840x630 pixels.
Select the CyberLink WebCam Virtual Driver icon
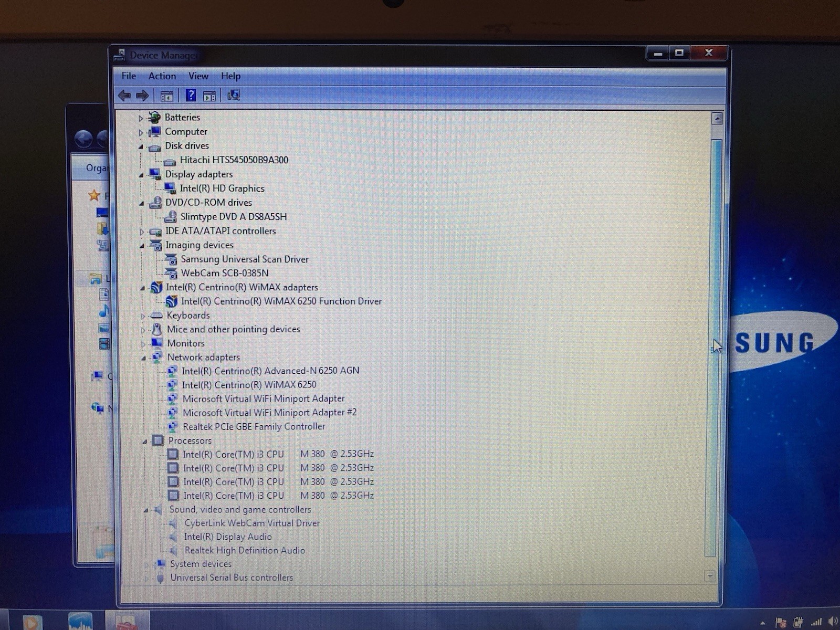pos(174,523)
